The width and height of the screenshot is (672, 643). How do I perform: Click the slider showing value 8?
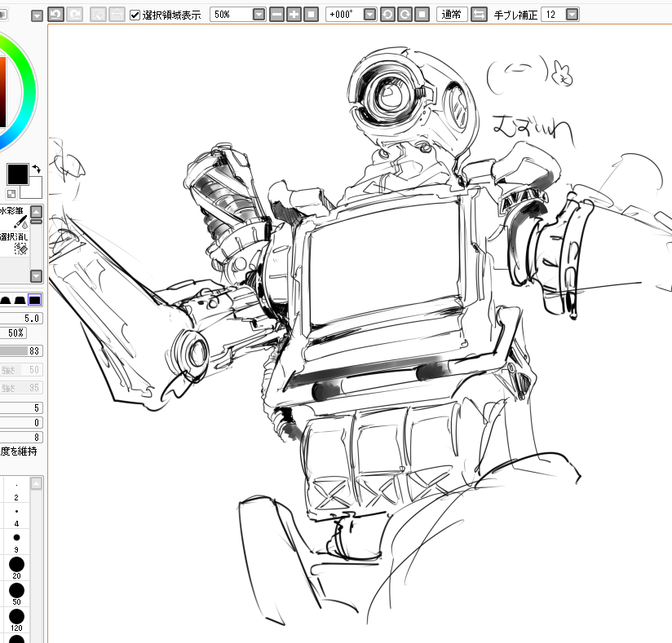point(20,437)
